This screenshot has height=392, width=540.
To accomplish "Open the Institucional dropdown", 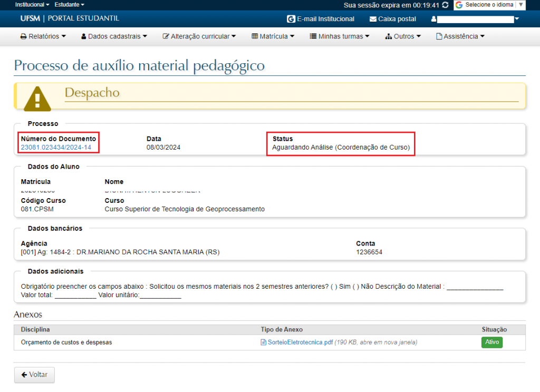I will click(x=32, y=4).
